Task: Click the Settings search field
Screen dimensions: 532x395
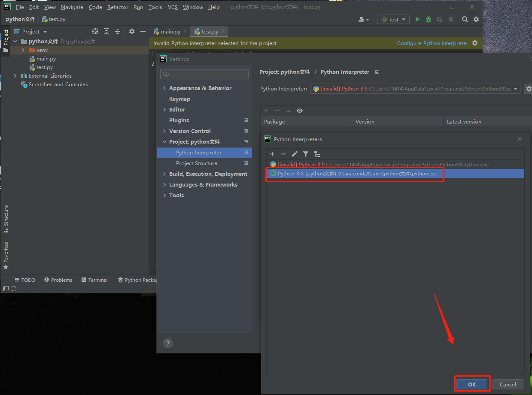Action: [204, 74]
